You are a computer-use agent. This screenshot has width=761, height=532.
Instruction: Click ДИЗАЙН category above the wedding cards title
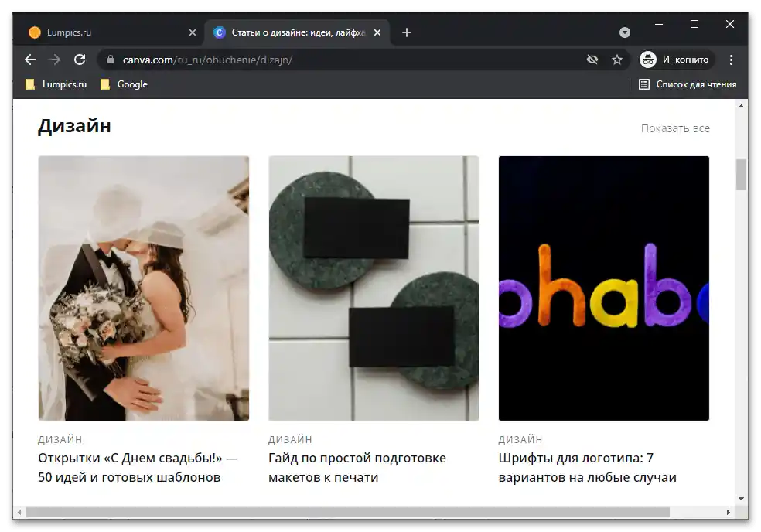(60, 440)
